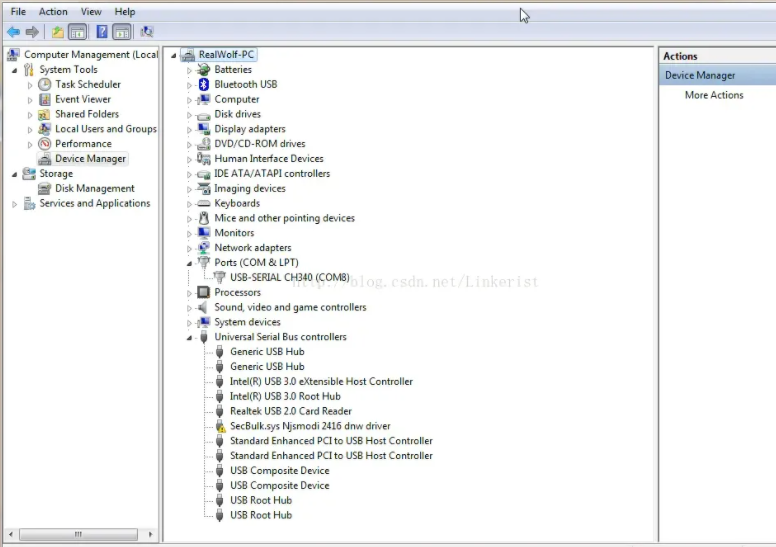Click left arrow of horizontal scrollbar
Image resolution: width=776 pixels, height=547 pixels.
click(11, 534)
